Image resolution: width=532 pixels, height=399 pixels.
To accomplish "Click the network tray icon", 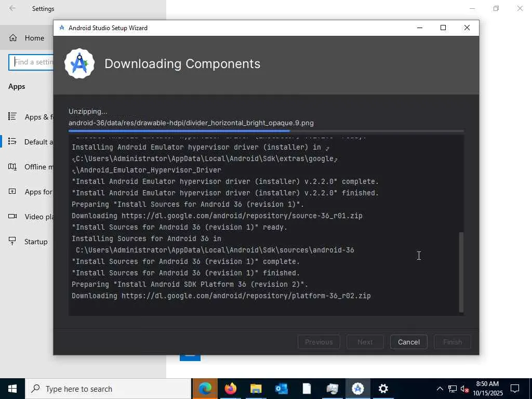I will (x=453, y=389).
